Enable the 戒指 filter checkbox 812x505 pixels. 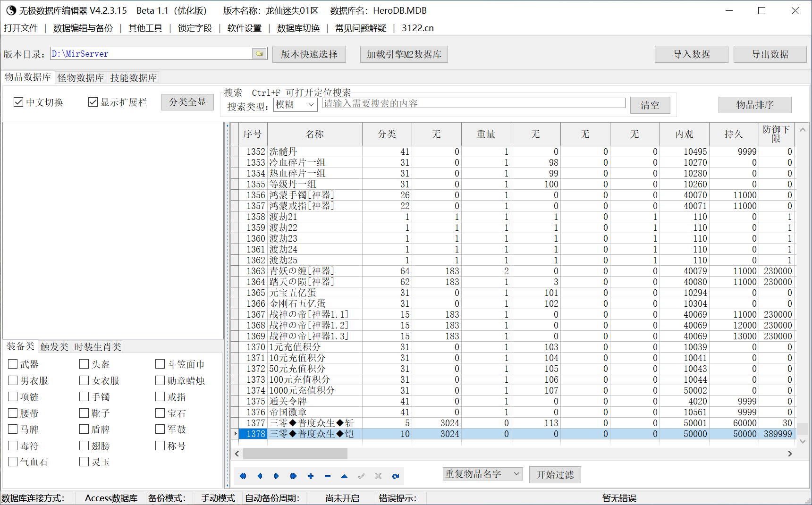pyautogui.click(x=160, y=396)
